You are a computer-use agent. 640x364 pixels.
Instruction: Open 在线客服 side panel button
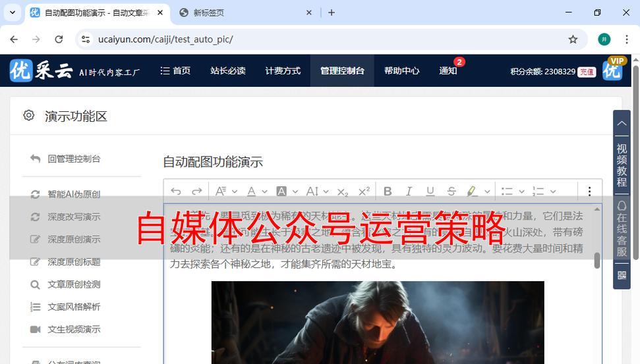(x=622, y=228)
